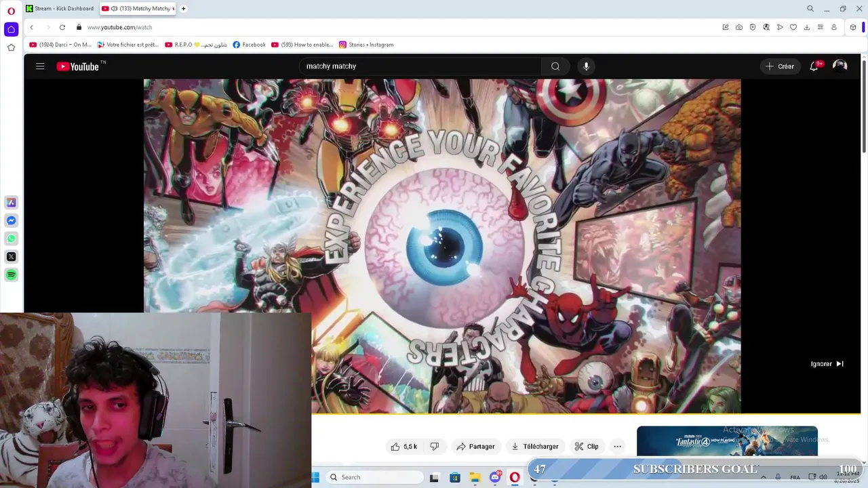
Task: Open the Aria AI icon in the Opera sidebar
Action: click(11, 203)
